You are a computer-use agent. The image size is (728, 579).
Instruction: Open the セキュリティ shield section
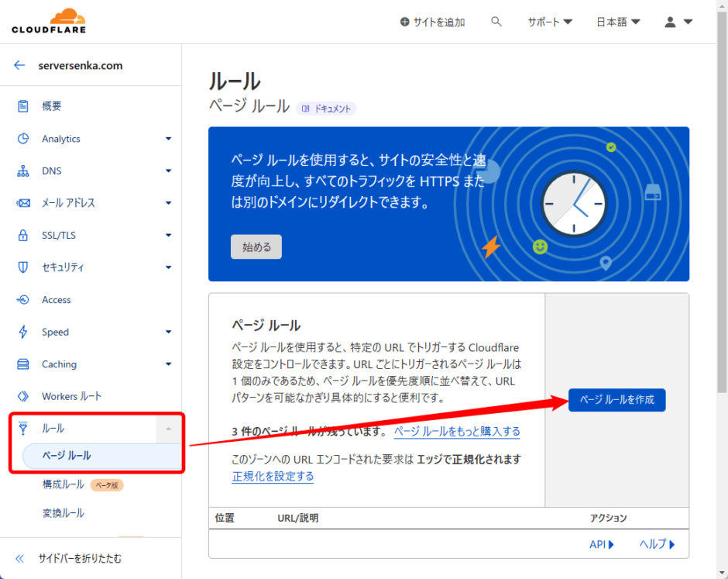[x=60, y=267]
